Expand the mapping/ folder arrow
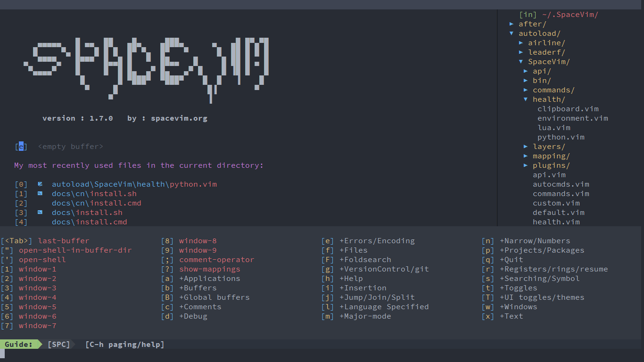Image resolution: width=644 pixels, height=362 pixels. tap(526, 156)
